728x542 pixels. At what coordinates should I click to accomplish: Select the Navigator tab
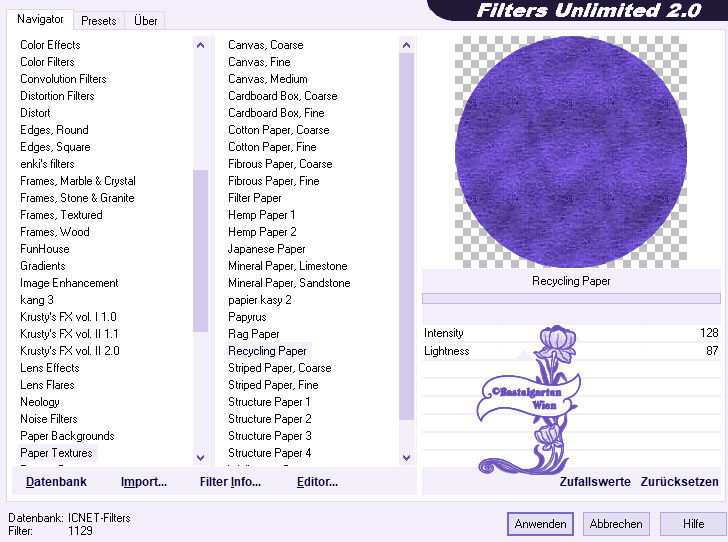(x=40, y=20)
